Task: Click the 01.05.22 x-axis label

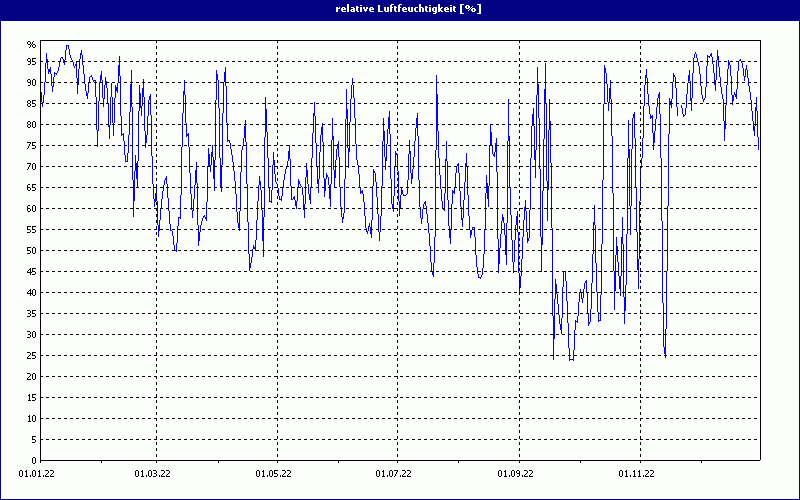Action: click(x=273, y=473)
